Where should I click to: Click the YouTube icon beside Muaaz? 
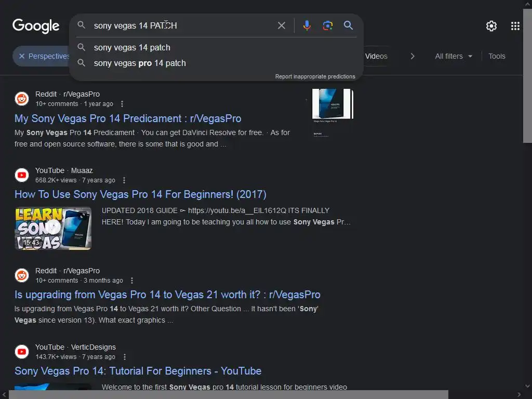click(22, 175)
